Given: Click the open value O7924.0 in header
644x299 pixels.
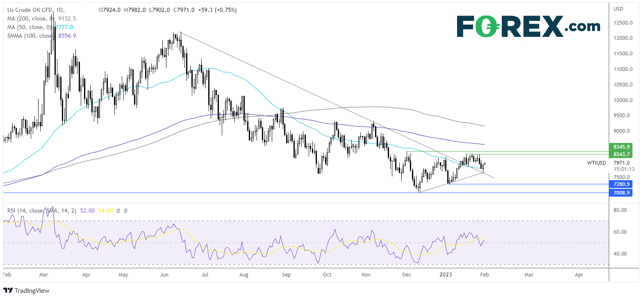Looking at the screenshot, I should point(110,10).
